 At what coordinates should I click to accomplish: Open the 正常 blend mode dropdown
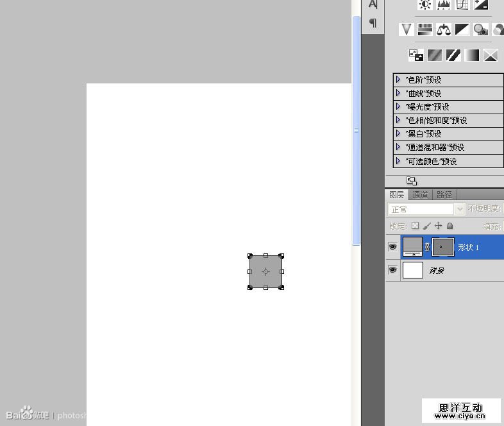click(426, 209)
